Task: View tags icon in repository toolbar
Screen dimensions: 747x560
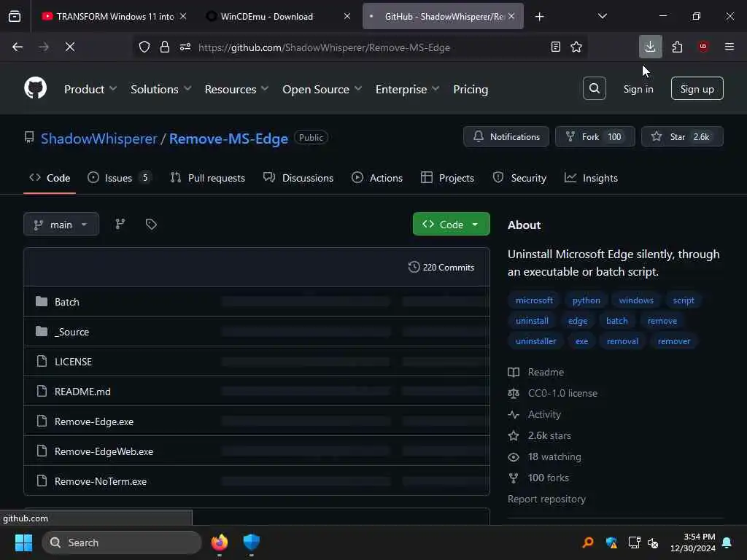Action: coord(151,225)
